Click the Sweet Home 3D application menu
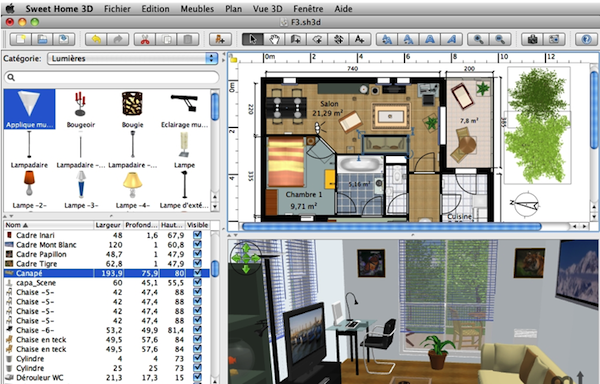 tap(59, 8)
